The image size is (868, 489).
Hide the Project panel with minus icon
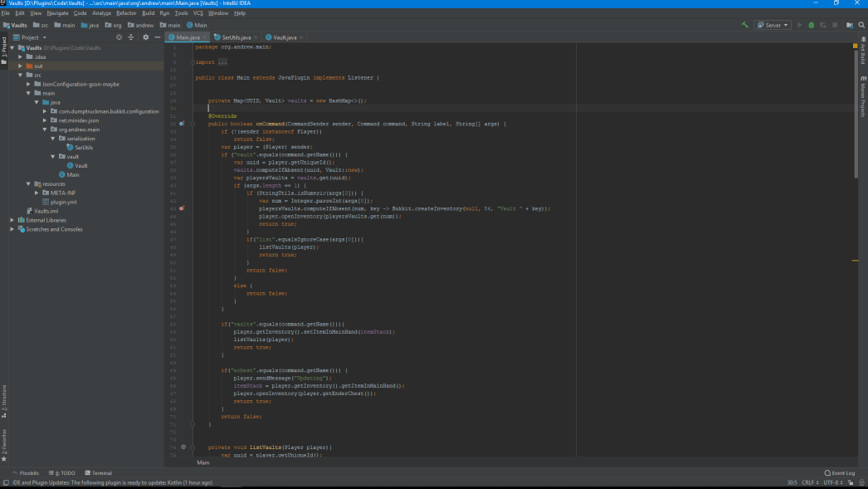[x=158, y=37]
